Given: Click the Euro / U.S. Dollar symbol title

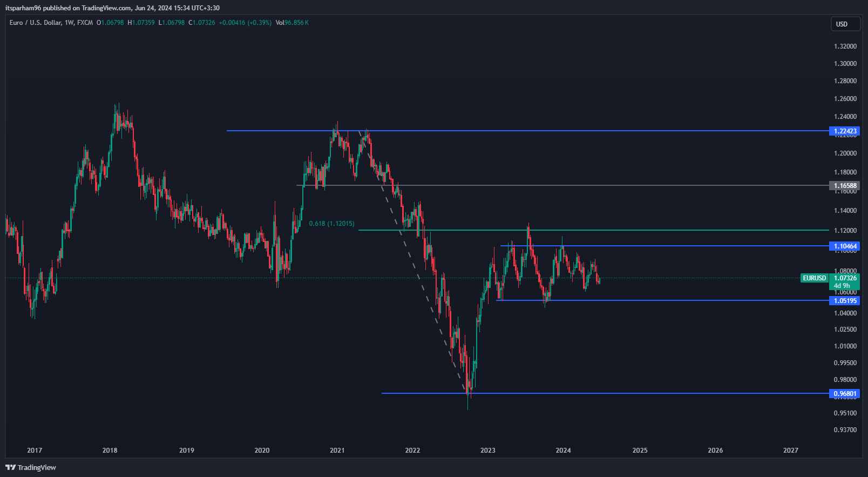Looking at the screenshot, I should pyautogui.click(x=35, y=23).
